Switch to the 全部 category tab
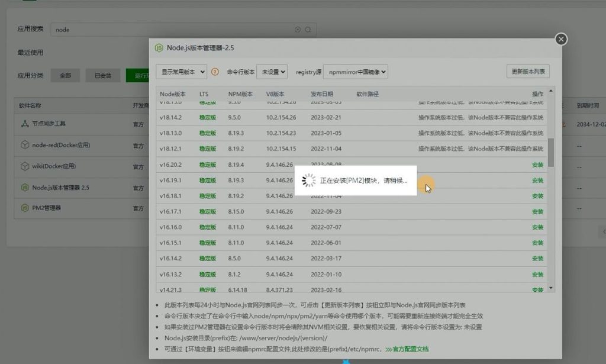This screenshot has height=364, width=606. coord(66,76)
